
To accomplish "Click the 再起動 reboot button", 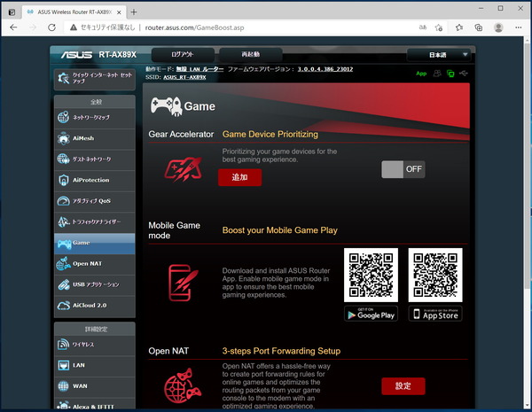I will tap(250, 54).
